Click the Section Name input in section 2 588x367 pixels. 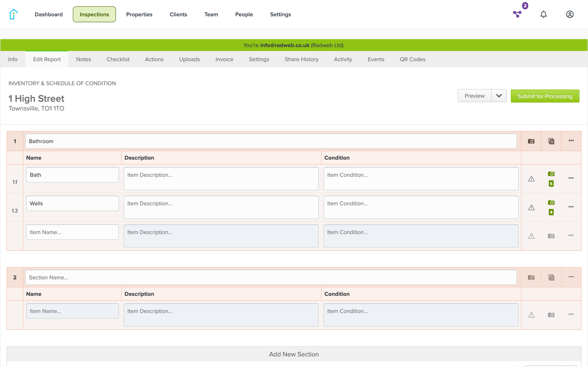271,277
